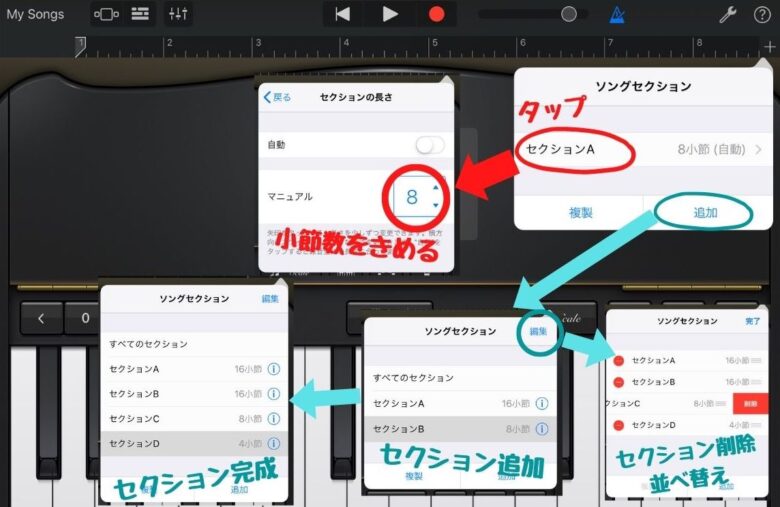Grab reorder handle of セクションD in edit popup
780x507 pixels.
point(756,425)
